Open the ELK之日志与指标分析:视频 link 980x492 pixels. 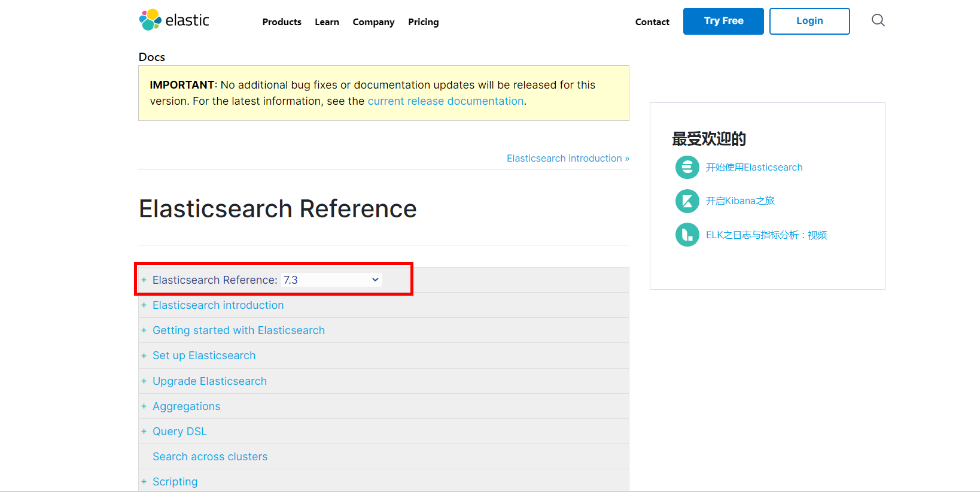click(766, 235)
